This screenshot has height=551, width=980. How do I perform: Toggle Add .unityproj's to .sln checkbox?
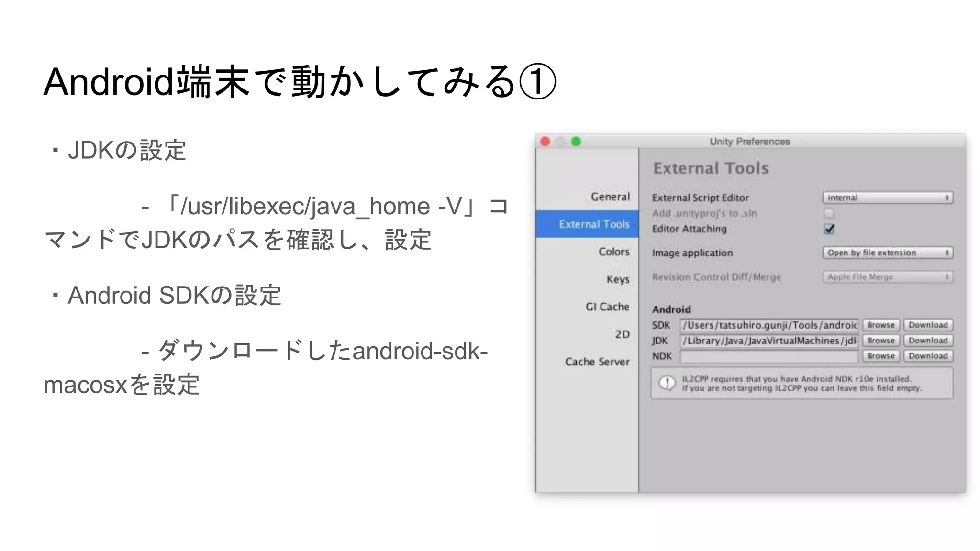click(x=829, y=213)
